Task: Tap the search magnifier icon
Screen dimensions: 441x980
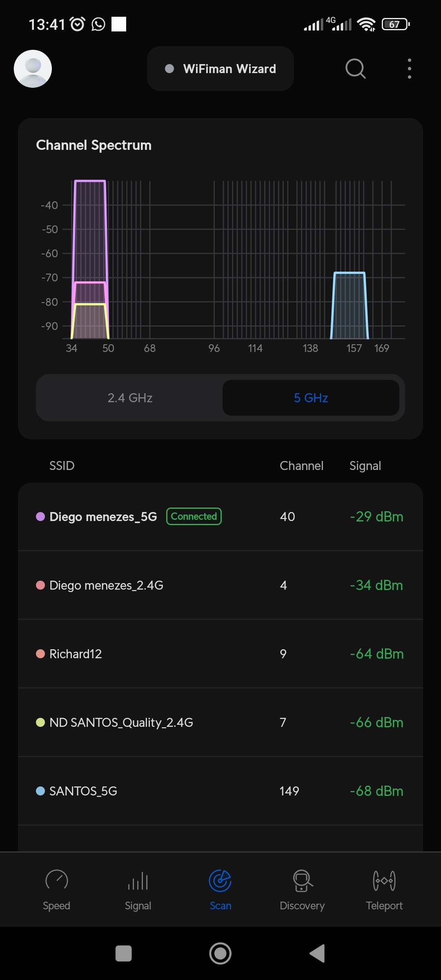Action: [355, 69]
